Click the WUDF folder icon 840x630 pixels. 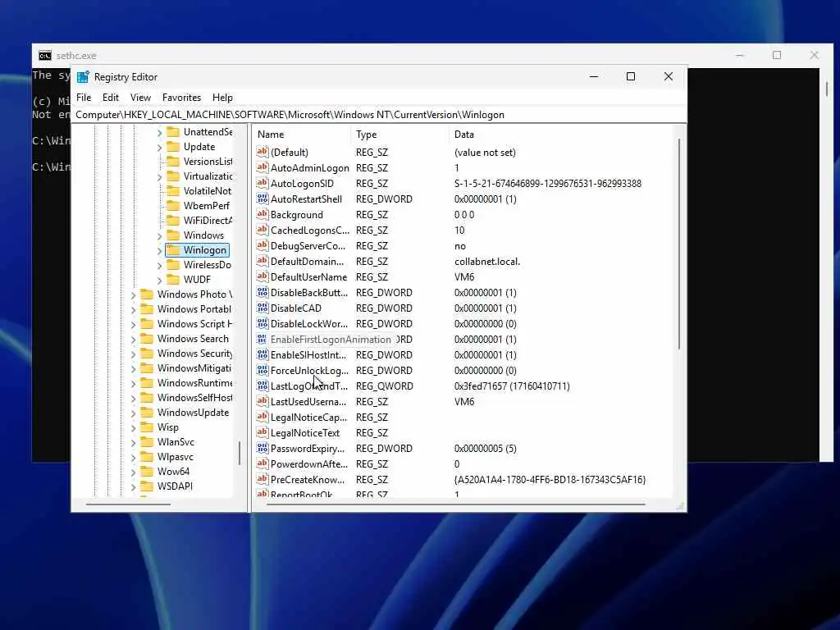point(173,280)
